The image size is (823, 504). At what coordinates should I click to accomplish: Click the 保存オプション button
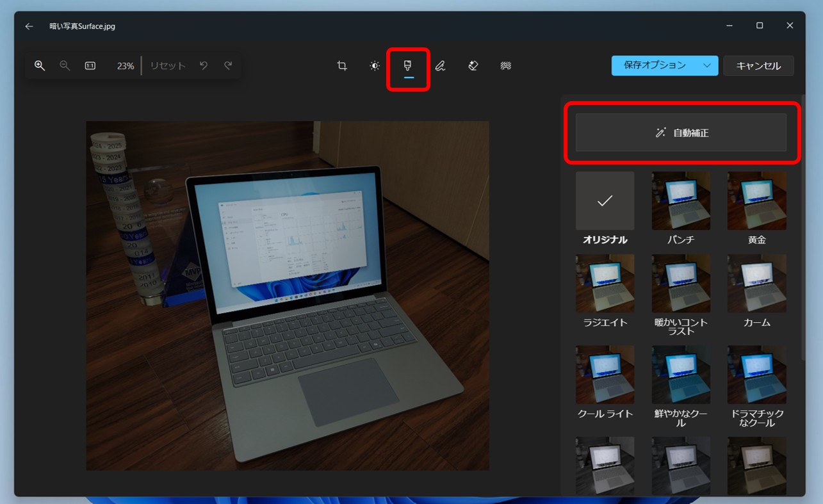(655, 65)
